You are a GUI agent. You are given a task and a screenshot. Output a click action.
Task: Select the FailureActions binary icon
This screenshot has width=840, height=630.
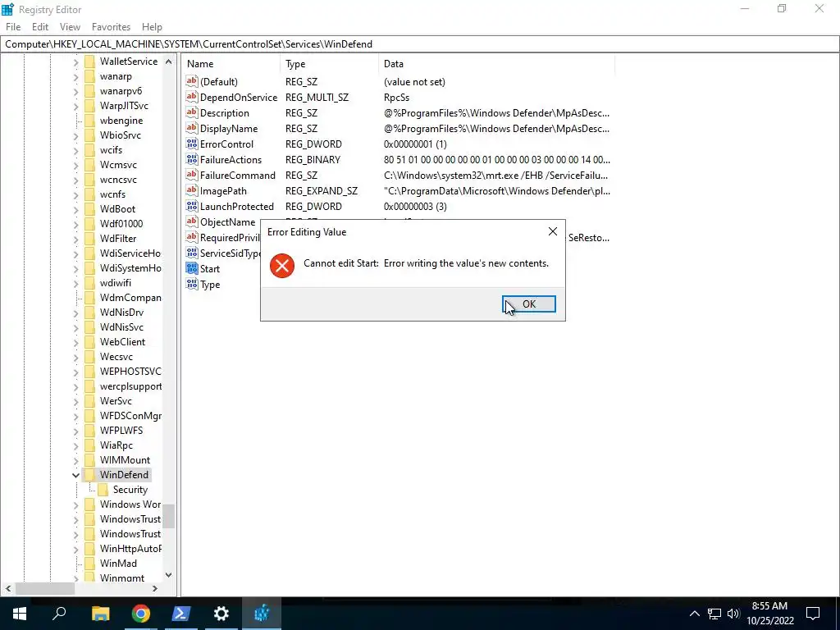pos(192,159)
